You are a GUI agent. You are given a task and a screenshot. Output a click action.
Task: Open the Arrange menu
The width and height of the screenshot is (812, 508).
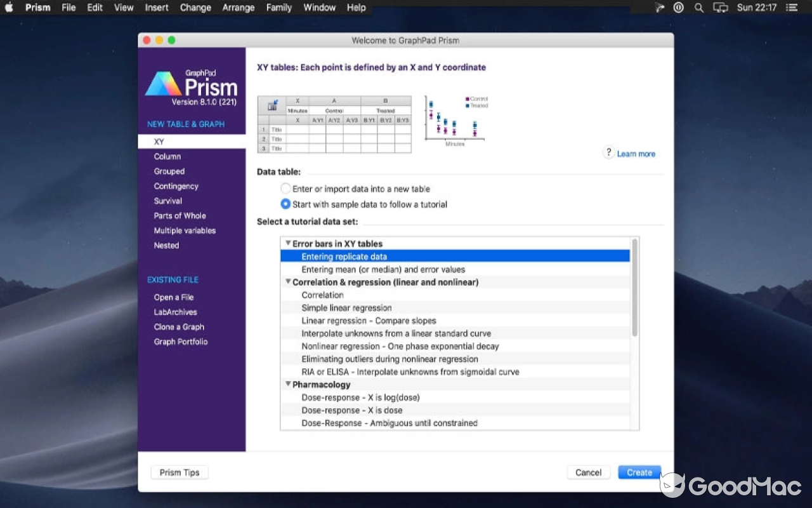pyautogui.click(x=239, y=8)
